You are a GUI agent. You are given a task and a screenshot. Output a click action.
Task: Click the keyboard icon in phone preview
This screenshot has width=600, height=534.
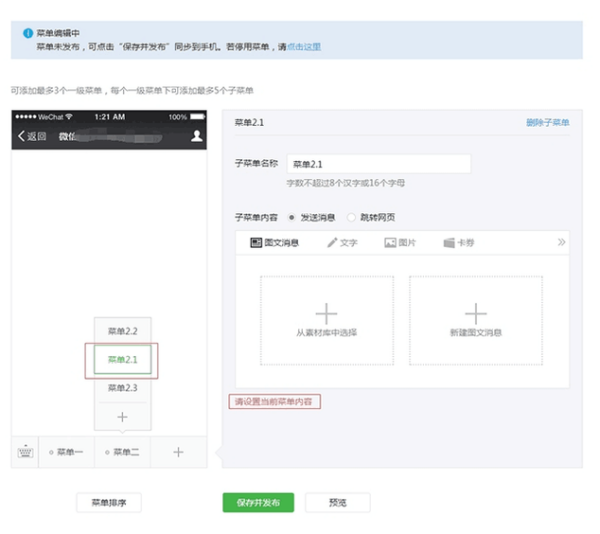tap(24, 452)
